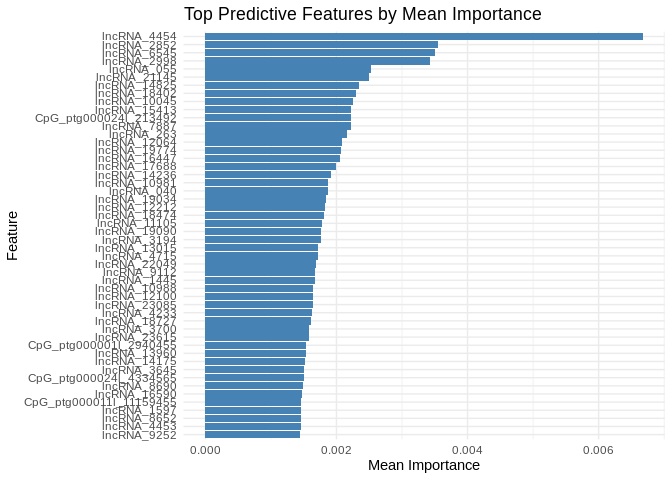Click the chart title text

click(x=363, y=14)
